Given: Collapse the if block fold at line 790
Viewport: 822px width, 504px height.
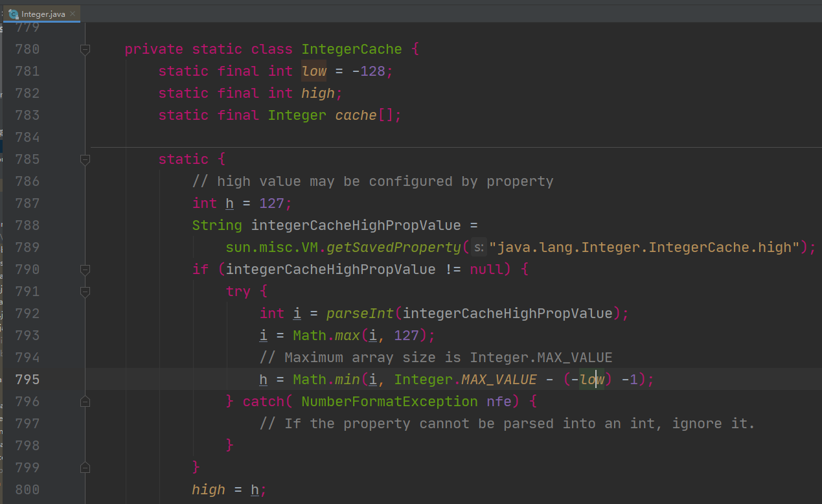Looking at the screenshot, I should (x=85, y=269).
